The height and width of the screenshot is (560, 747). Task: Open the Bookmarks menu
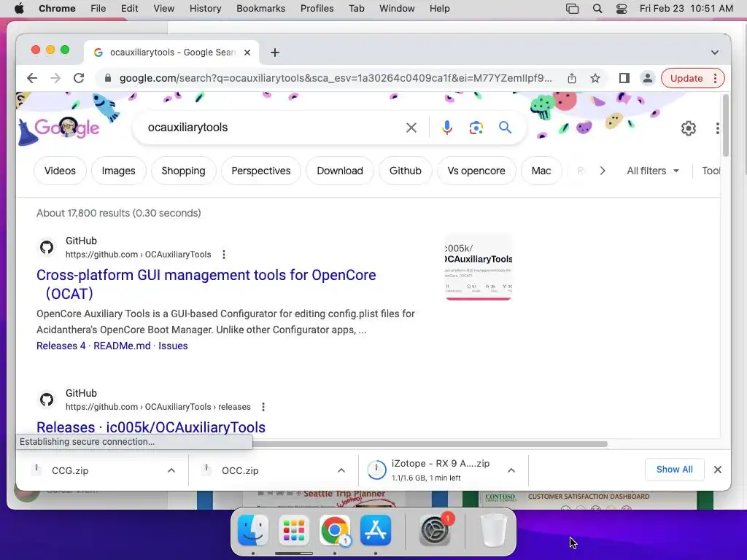(260, 9)
